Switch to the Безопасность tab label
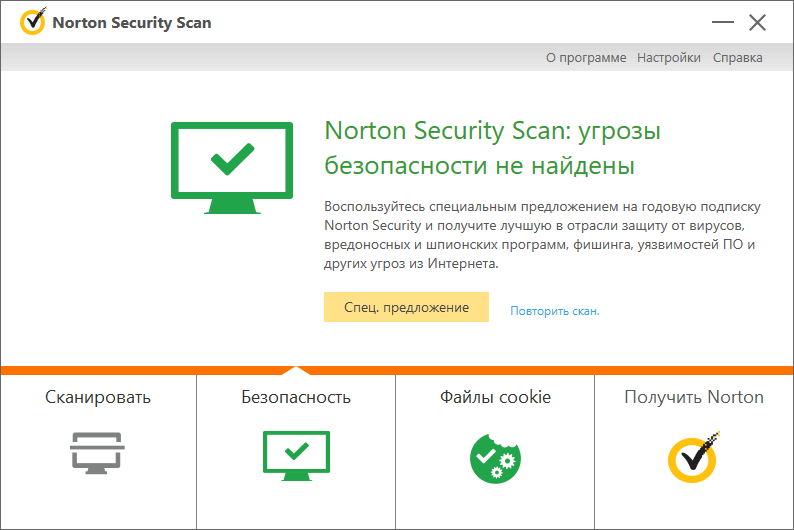 click(x=295, y=397)
